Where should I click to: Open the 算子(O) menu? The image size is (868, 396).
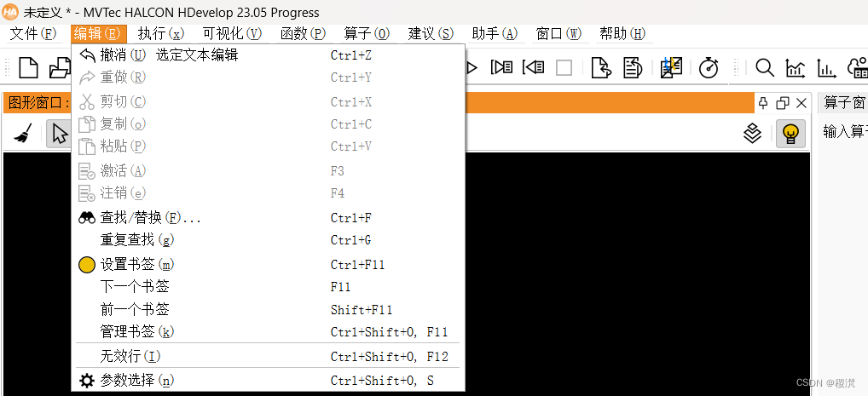tap(367, 34)
